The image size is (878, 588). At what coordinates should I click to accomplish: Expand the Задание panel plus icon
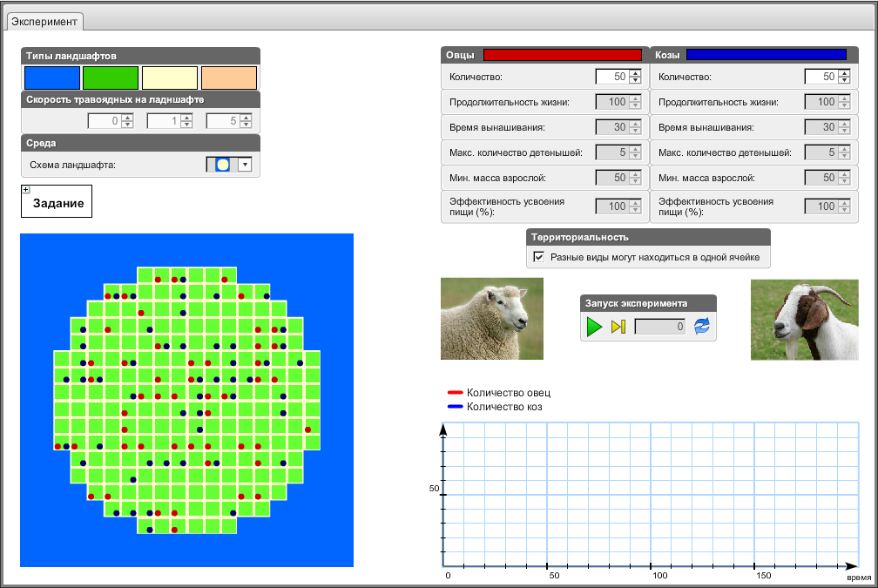tap(26, 190)
